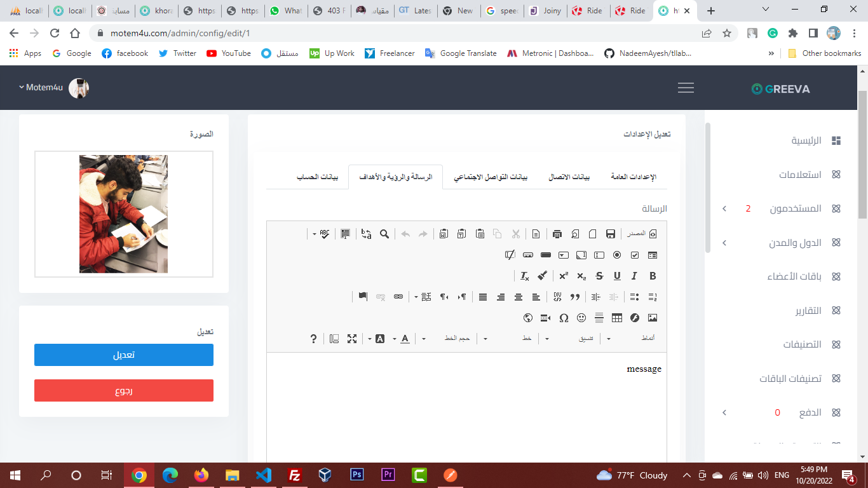Insert a checkbox form element
Screen dimensions: 868x488
635,255
